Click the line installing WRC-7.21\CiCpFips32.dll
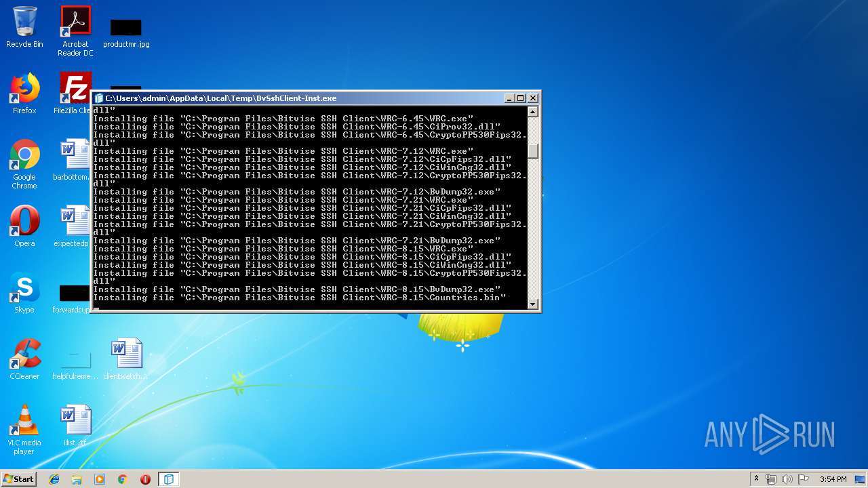Viewport: 868px width, 488px height. 302,208
